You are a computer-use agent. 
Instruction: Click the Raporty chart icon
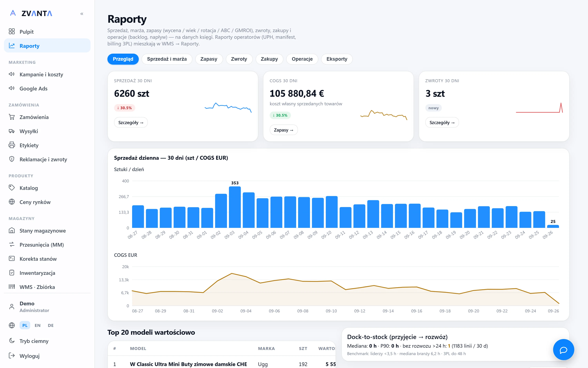click(x=12, y=46)
